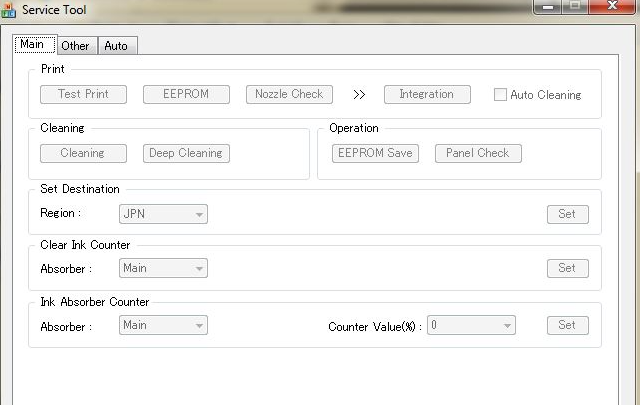The width and height of the screenshot is (640, 405).
Task: Click Set in the Set Destination section
Action: (567, 213)
